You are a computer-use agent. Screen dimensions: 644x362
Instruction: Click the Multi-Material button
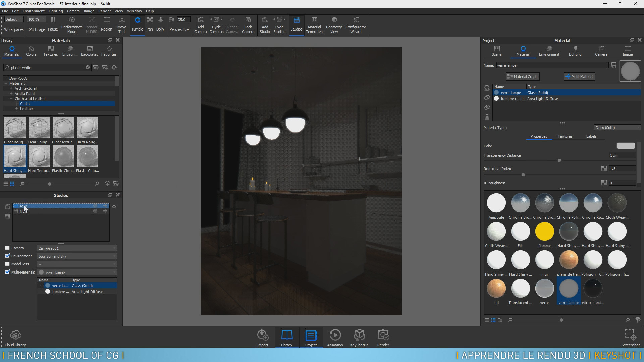579,77
